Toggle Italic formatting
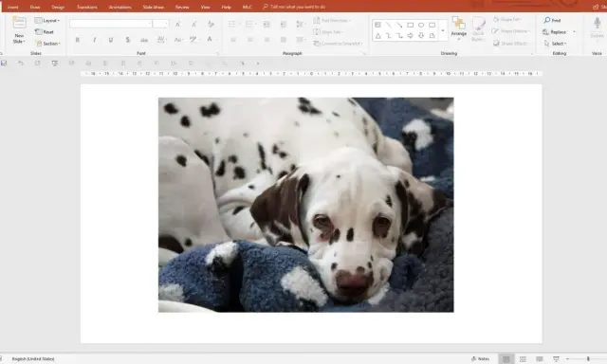The width and height of the screenshot is (607, 364). click(x=94, y=40)
